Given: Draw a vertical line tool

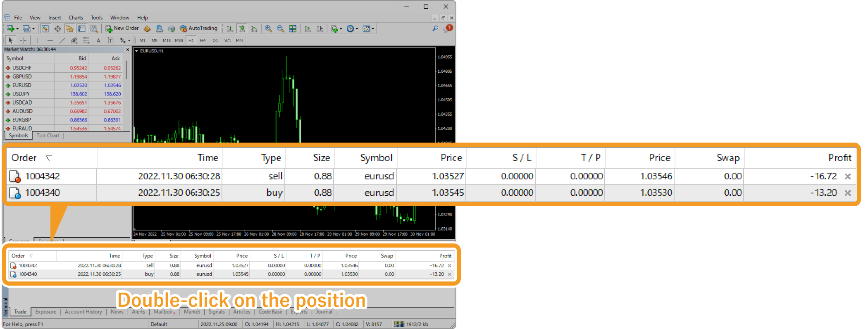Looking at the screenshot, I should (38, 40).
